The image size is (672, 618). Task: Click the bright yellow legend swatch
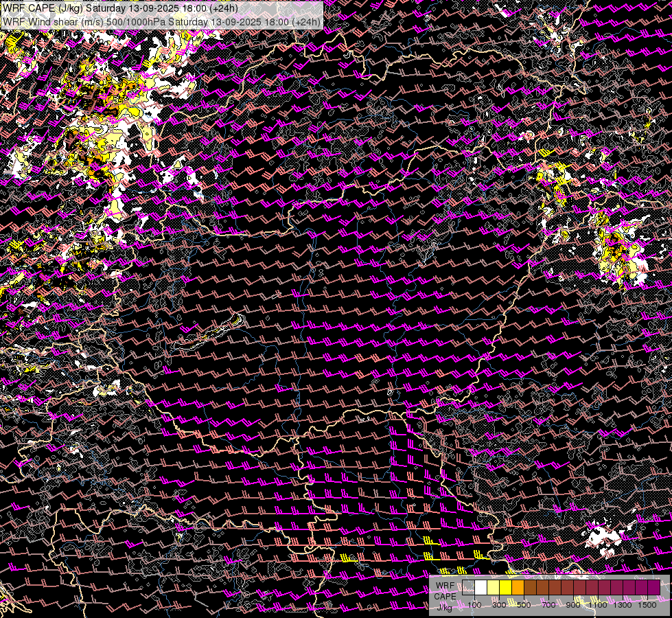(505, 587)
